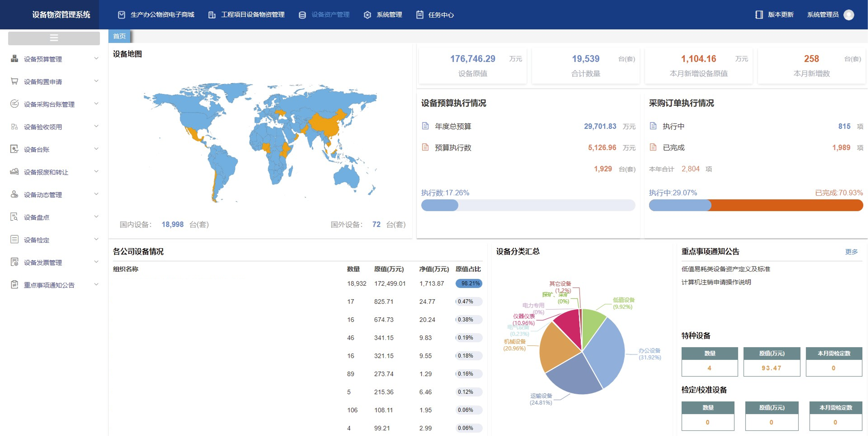Click the 19,539 合计数量 card

pyautogui.click(x=586, y=65)
